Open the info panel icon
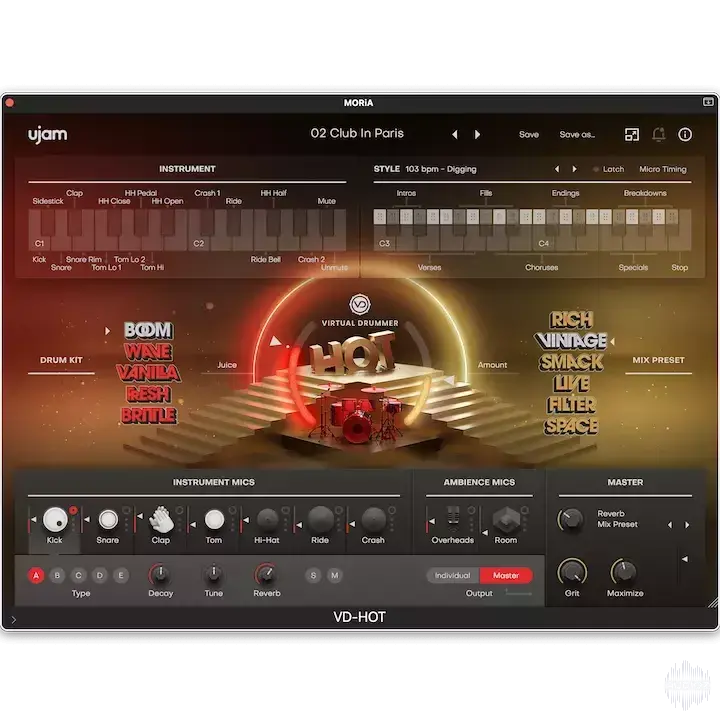Image resolution: width=720 pixels, height=720 pixels. [685, 135]
